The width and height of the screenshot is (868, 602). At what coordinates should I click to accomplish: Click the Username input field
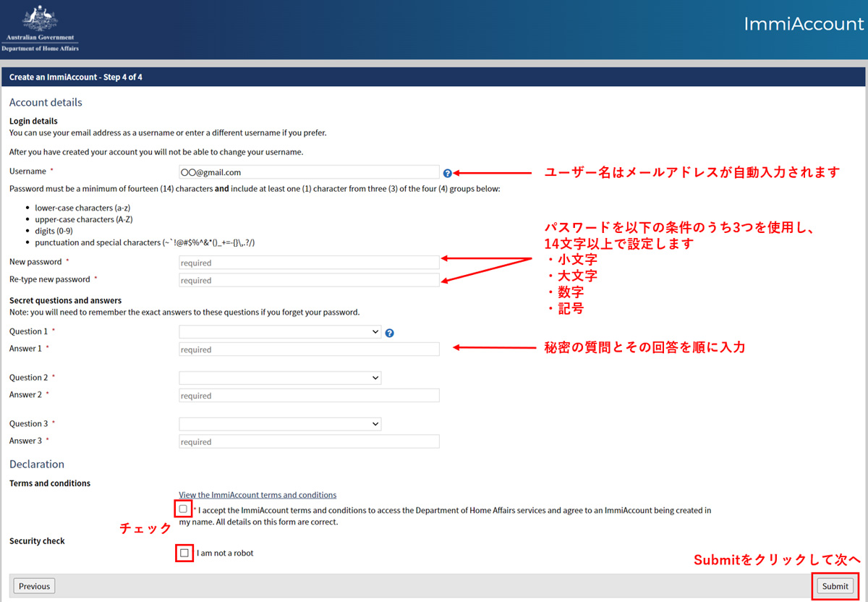click(309, 172)
